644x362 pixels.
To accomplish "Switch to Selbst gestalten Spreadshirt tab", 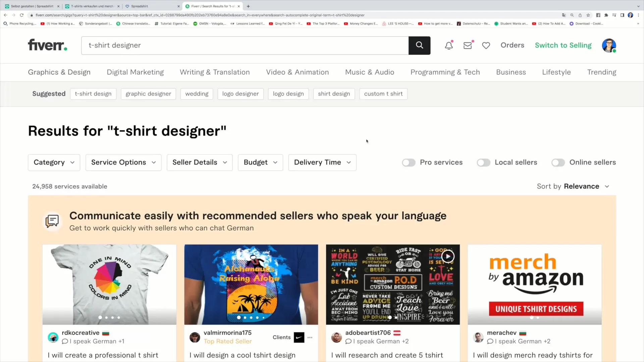I will point(32,6).
